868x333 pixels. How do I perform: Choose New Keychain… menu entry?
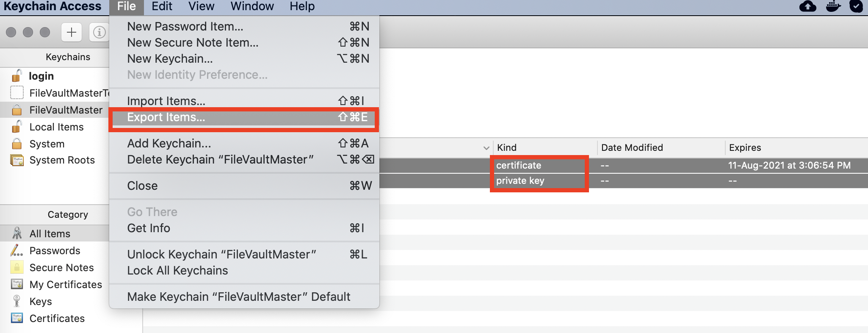244,58
